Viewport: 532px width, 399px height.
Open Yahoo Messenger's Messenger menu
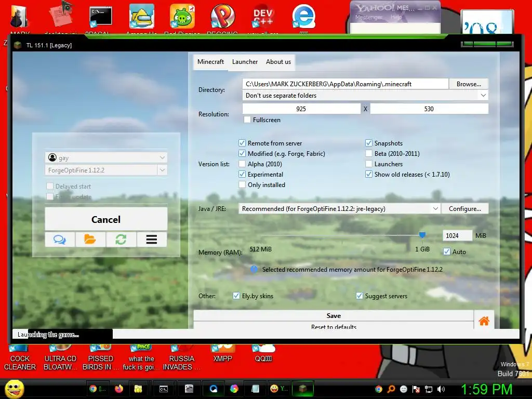click(x=368, y=17)
